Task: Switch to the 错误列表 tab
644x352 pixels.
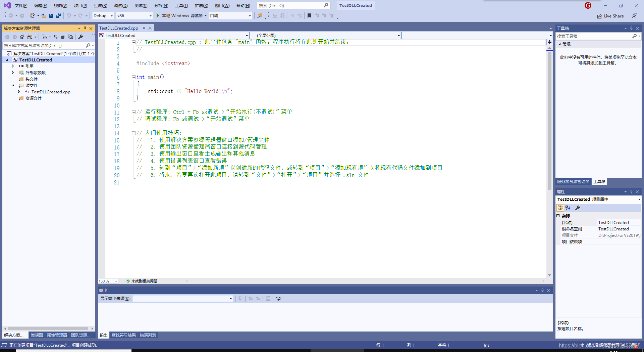Action: [148, 335]
